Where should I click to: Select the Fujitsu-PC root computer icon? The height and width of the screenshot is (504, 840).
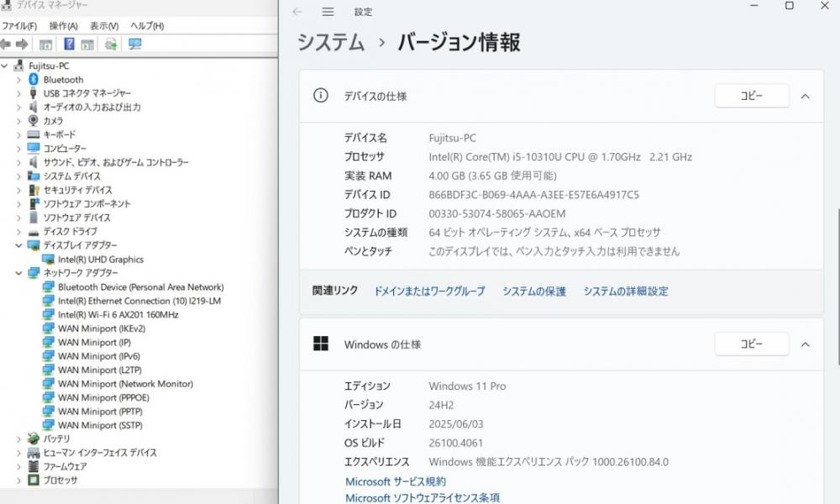coord(18,66)
